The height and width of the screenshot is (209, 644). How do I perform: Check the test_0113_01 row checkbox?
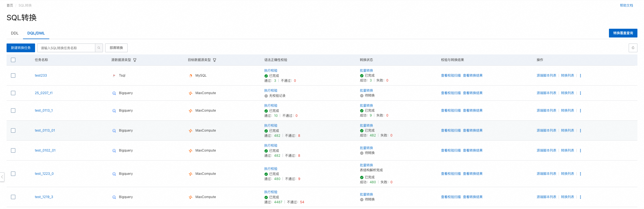tap(13, 130)
